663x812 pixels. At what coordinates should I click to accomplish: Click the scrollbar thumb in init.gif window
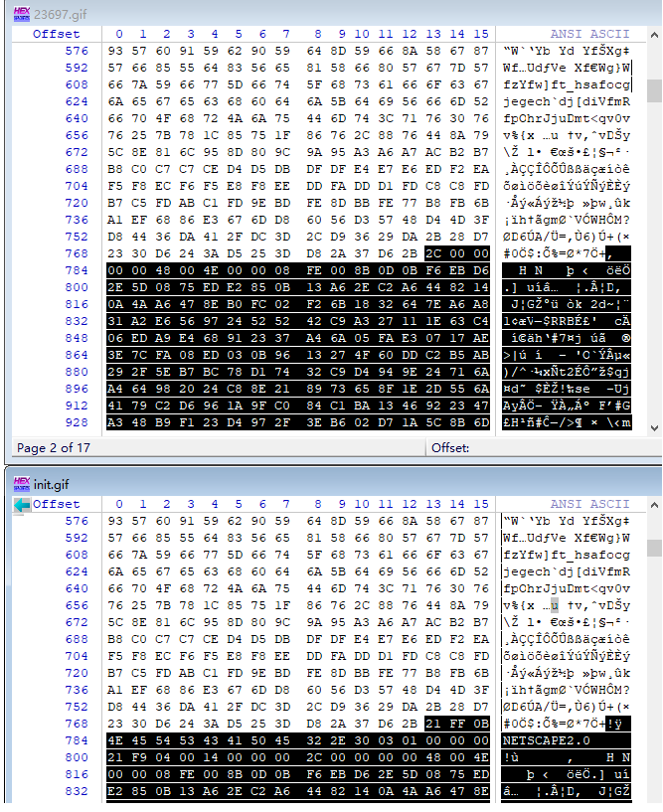point(654,548)
